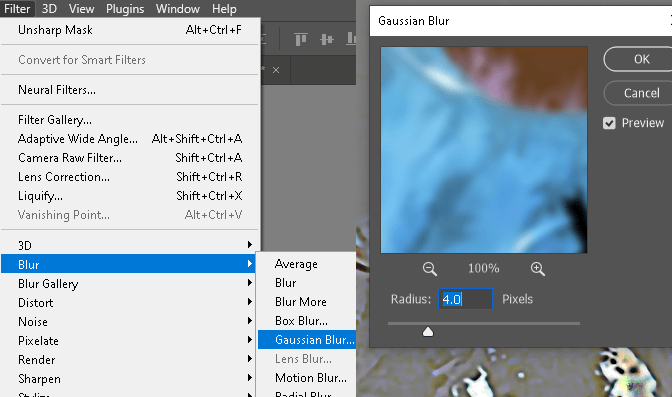The width and height of the screenshot is (672, 397).
Task: Toggle the Preview checkbox
Action: [x=609, y=123]
